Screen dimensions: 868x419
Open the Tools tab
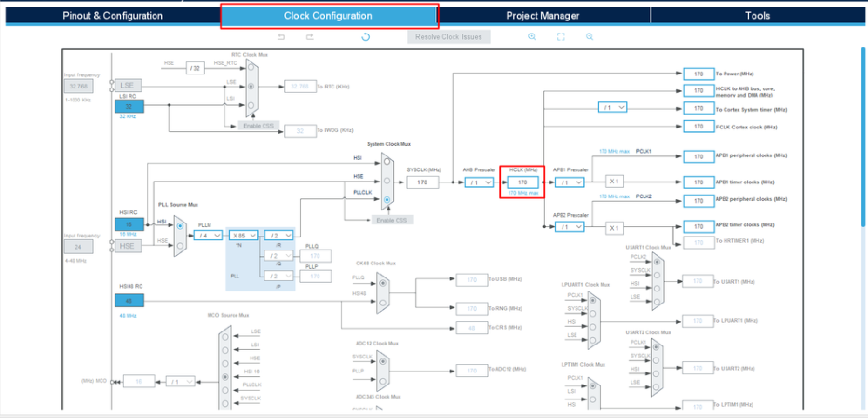point(757,16)
